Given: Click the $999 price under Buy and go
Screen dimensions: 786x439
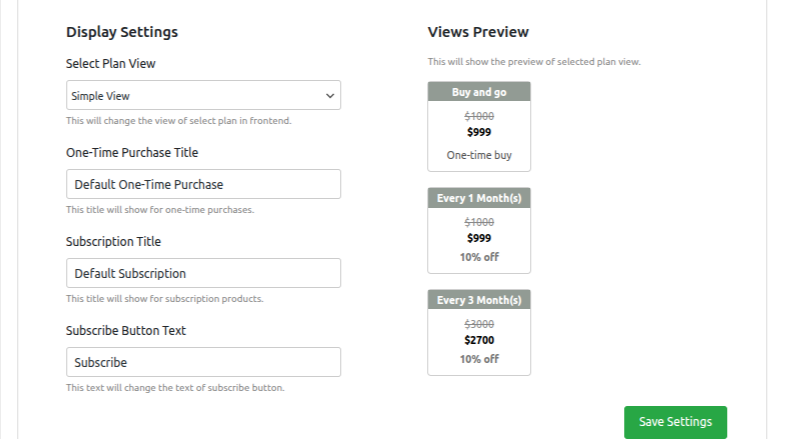Looking at the screenshot, I should point(479,132).
